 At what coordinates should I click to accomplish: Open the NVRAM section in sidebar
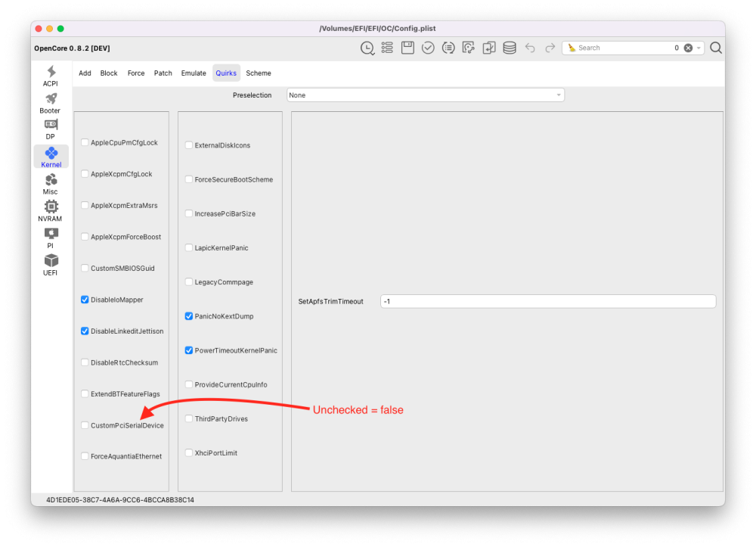[x=51, y=211]
